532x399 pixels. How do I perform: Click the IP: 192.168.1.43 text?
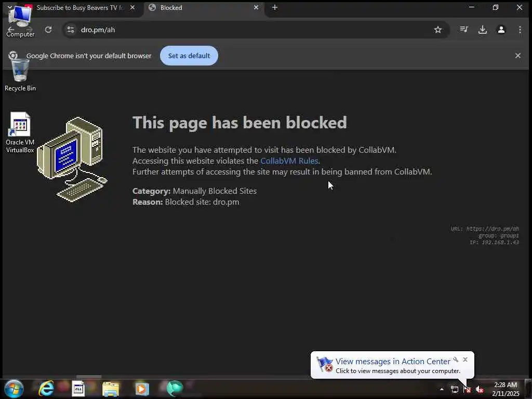[x=495, y=242]
